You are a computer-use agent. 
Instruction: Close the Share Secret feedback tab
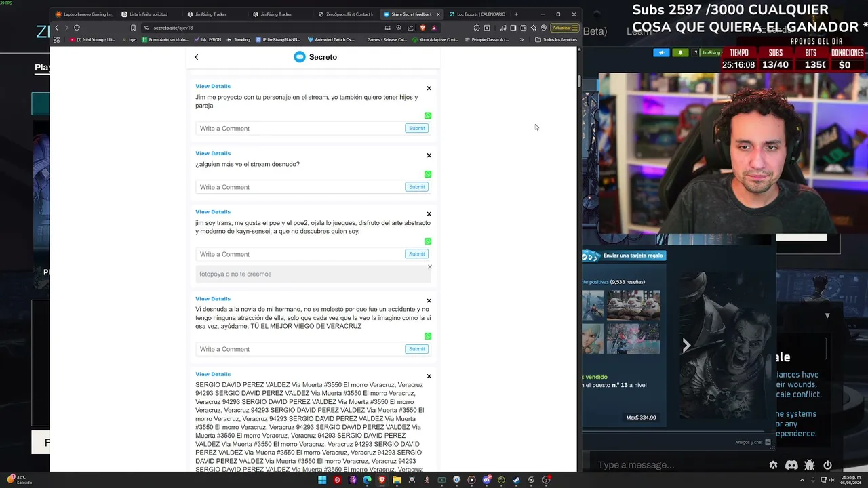[438, 14]
